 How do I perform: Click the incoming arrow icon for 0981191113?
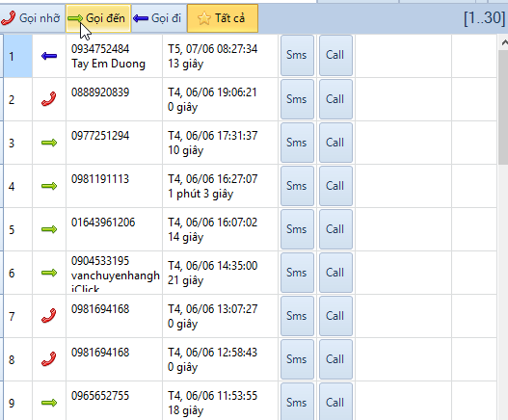(49, 186)
